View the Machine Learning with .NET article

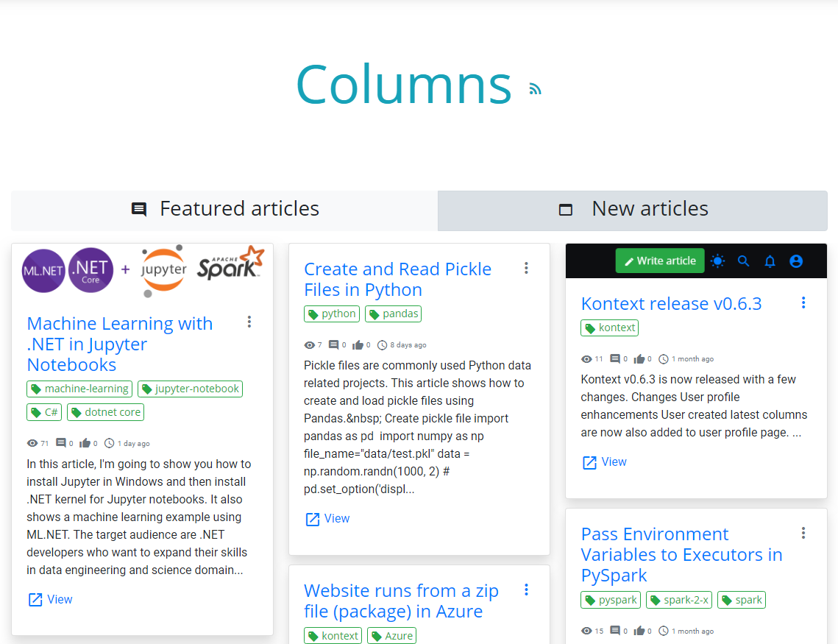[x=50, y=600]
